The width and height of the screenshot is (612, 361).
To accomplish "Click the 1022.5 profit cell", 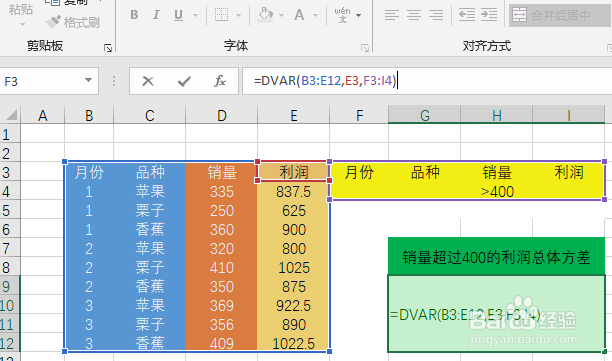I will (294, 343).
